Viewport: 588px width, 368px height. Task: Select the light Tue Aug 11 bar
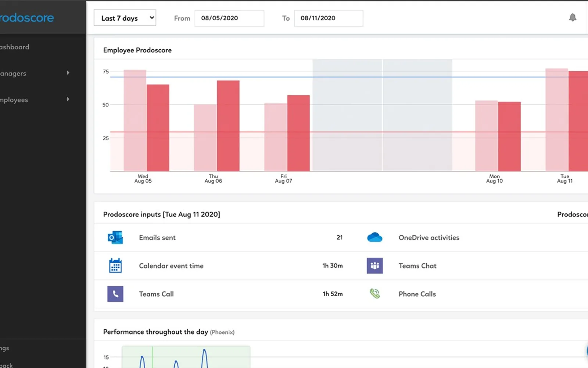[x=557, y=120]
